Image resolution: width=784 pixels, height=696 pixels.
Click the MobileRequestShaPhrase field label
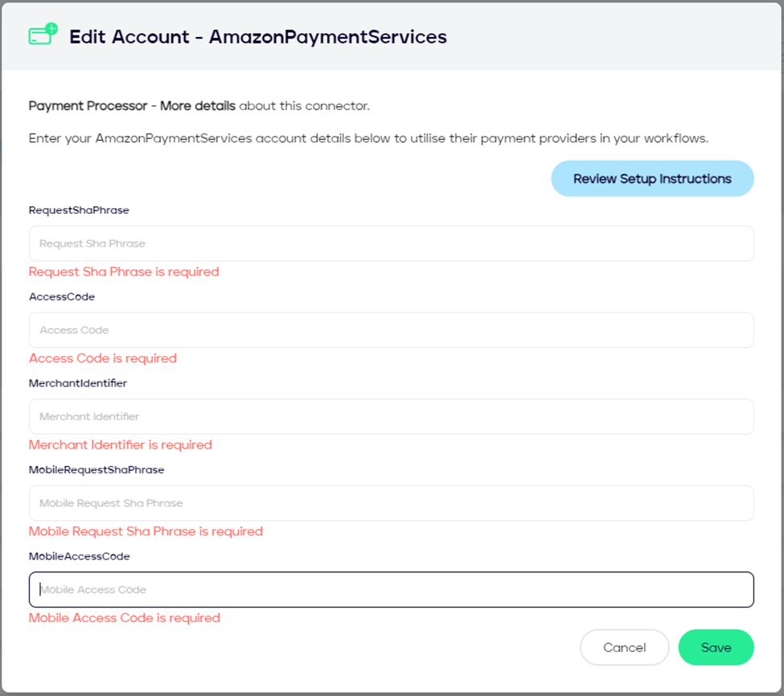pos(96,469)
